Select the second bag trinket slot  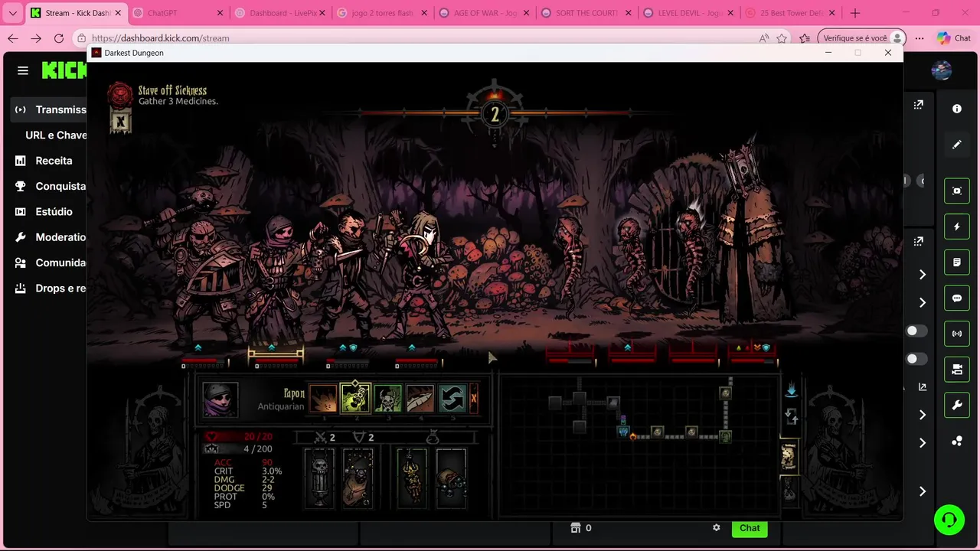coord(451,478)
